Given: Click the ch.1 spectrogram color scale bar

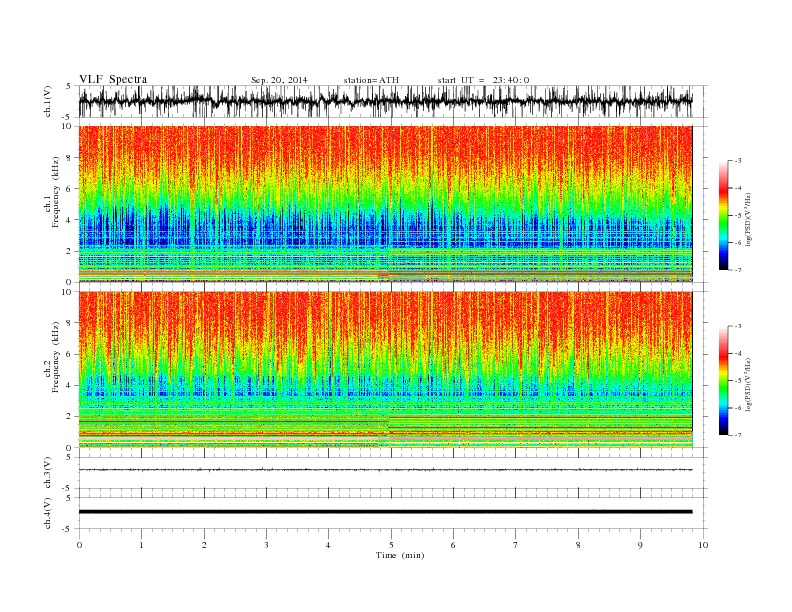Looking at the screenshot, I should (723, 215).
